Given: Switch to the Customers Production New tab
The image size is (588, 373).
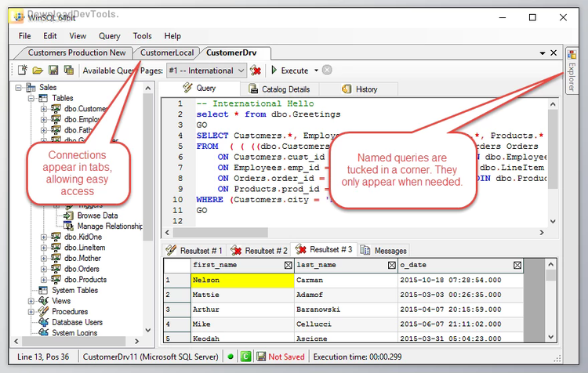Looking at the screenshot, I should 77,53.
